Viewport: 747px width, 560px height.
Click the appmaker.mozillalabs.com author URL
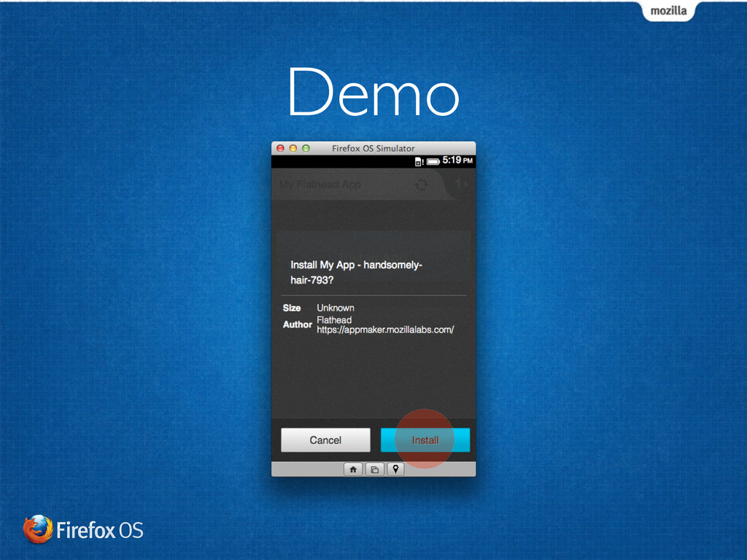[385, 330]
